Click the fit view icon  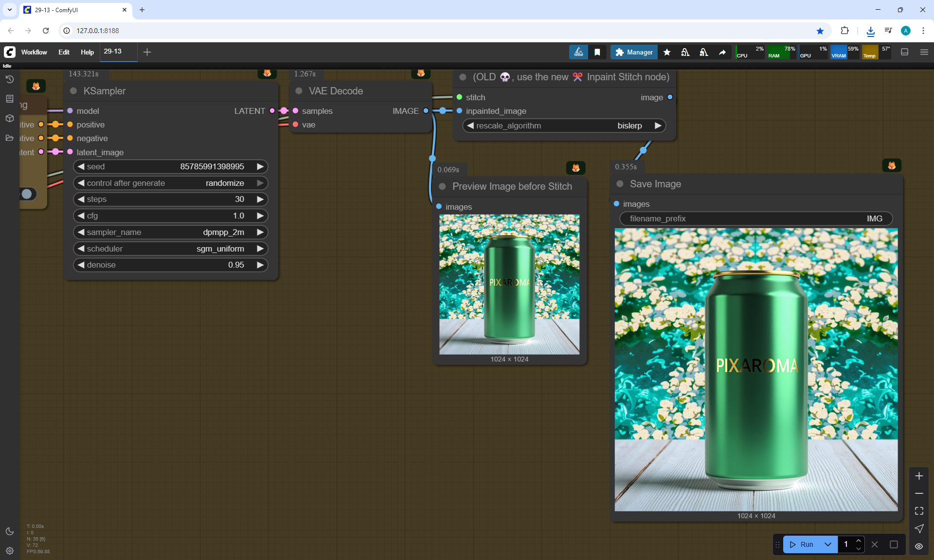click(x=919, y=511)
